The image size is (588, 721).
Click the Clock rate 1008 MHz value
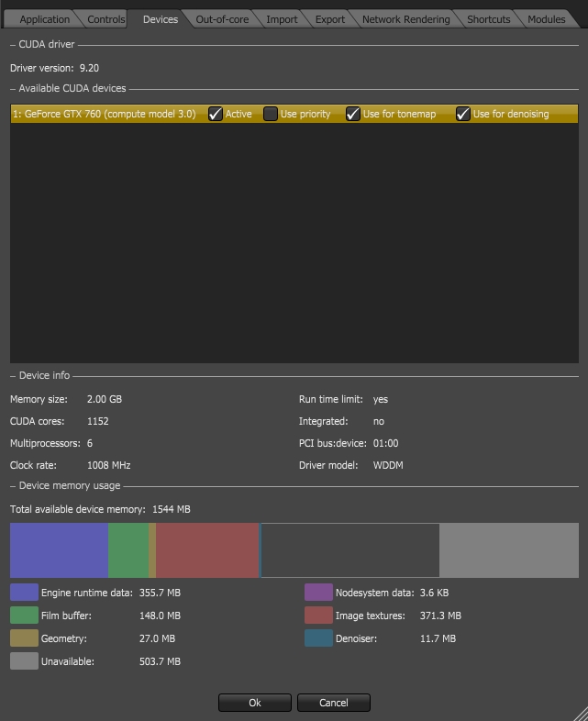tap(109, 465)
